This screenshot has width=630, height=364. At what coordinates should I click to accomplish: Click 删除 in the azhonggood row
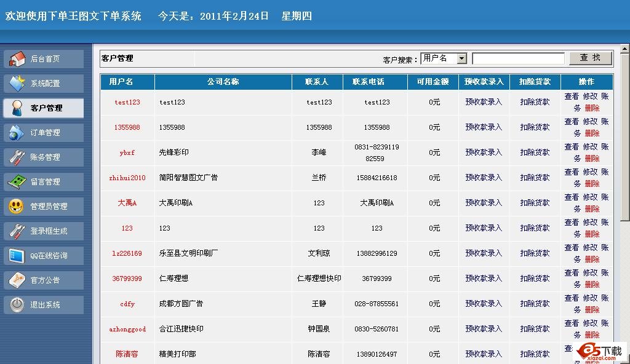[592, 334]
